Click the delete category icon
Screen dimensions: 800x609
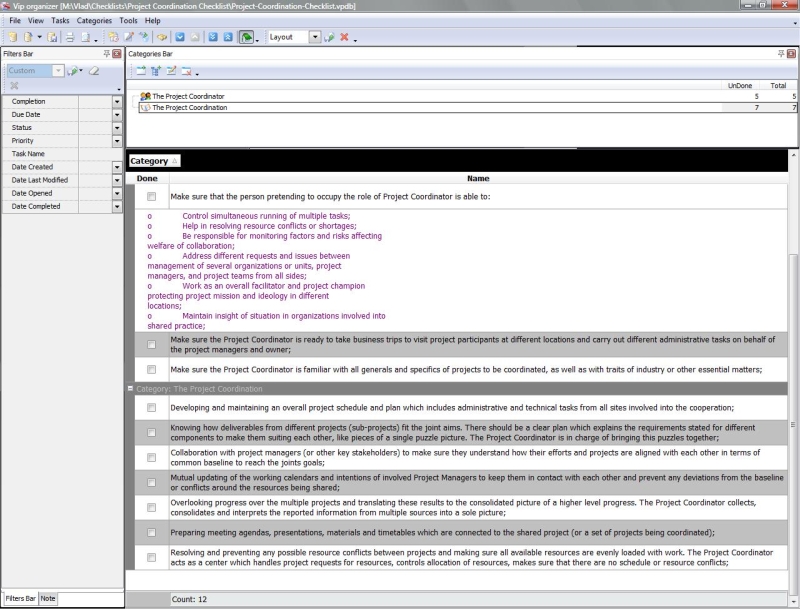(x=186, y=71)
